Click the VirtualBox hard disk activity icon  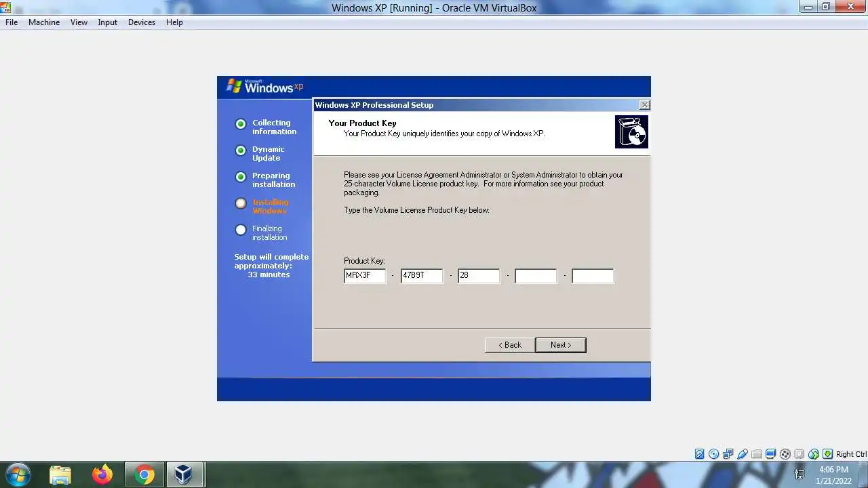tap(700, 454)
